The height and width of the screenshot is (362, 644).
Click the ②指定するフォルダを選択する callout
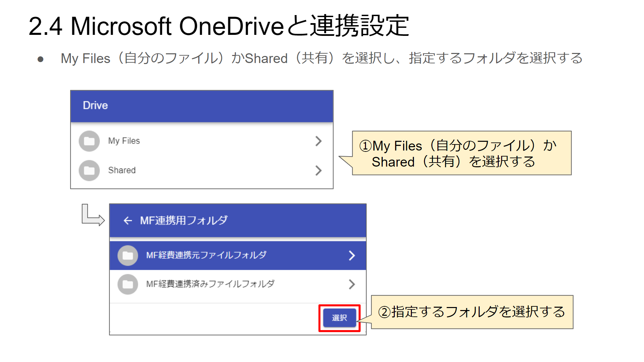pyautogui.click(x=472, y=312)
